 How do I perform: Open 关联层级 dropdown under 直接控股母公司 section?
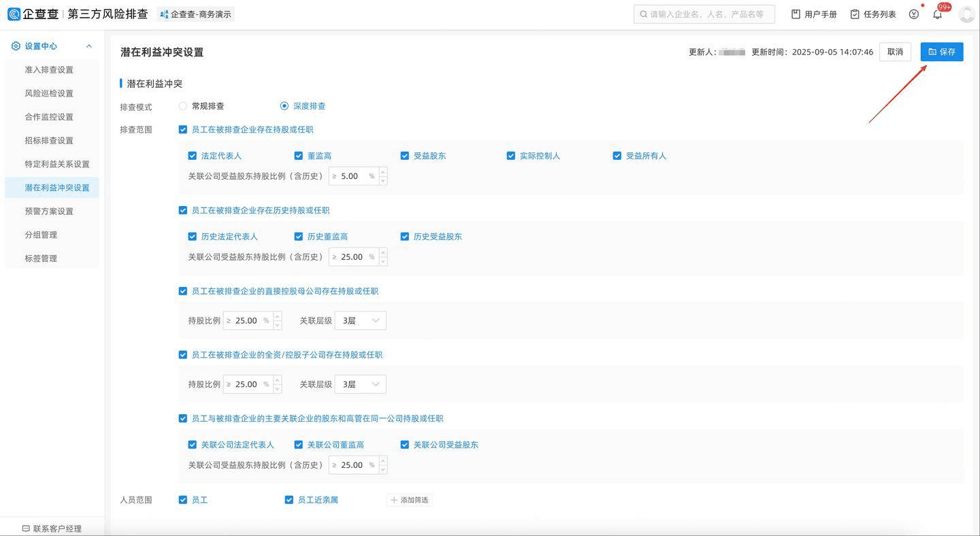[x=361, y=320]
